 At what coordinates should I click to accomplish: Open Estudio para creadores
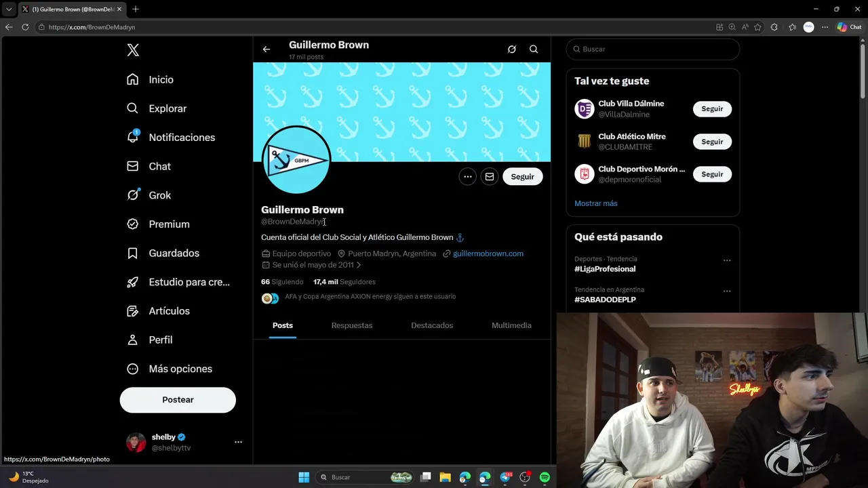[178, 282]
